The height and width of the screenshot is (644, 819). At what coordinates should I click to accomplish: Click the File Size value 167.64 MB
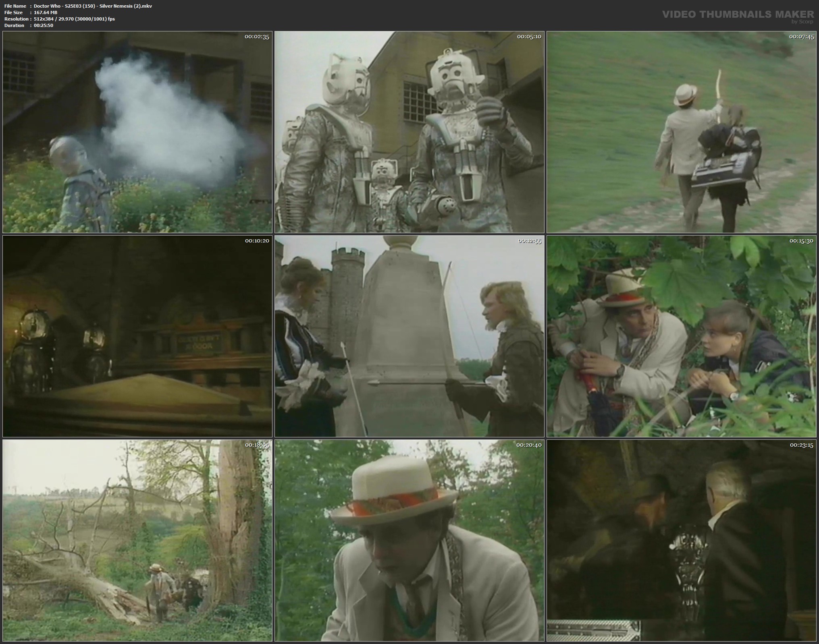[x=46, y=12]
